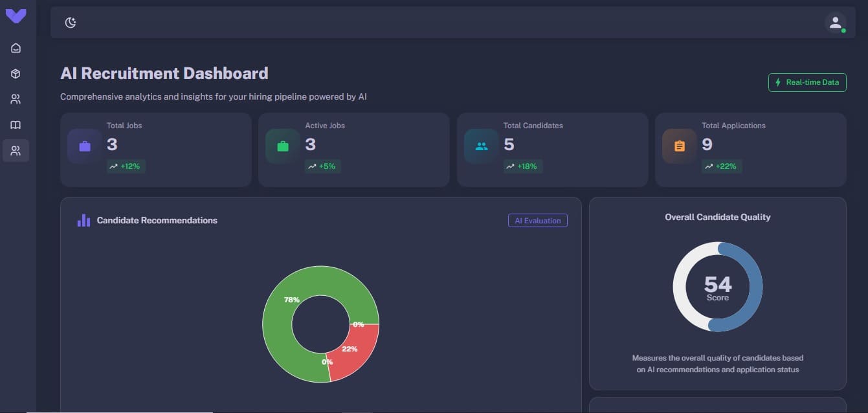Click the purple logo at the top left

16,15
